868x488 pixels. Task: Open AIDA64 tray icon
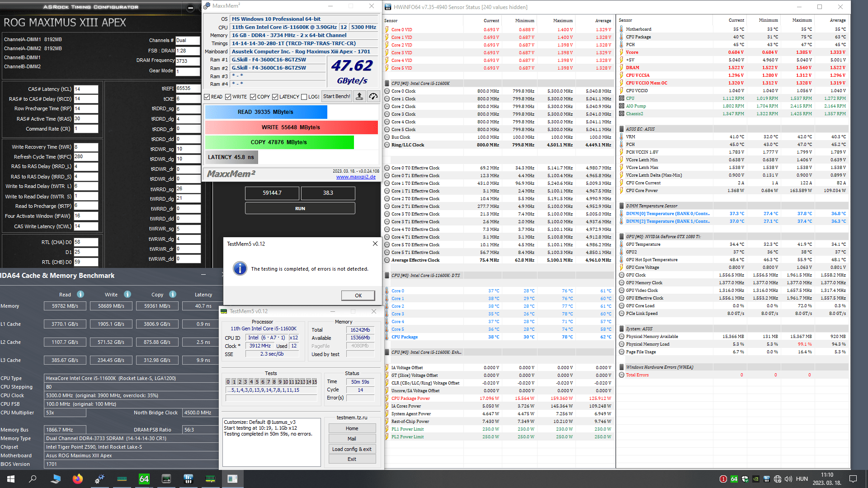[x=734, y=479]
